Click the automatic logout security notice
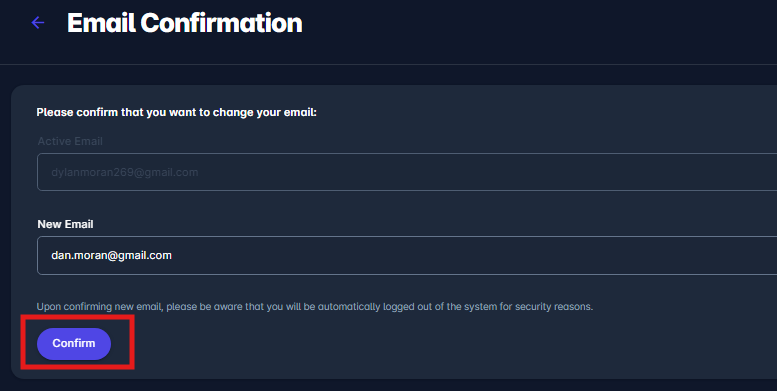Image resolution: width=777 pixels, height=391 pixels. click(x=315, y=307)
